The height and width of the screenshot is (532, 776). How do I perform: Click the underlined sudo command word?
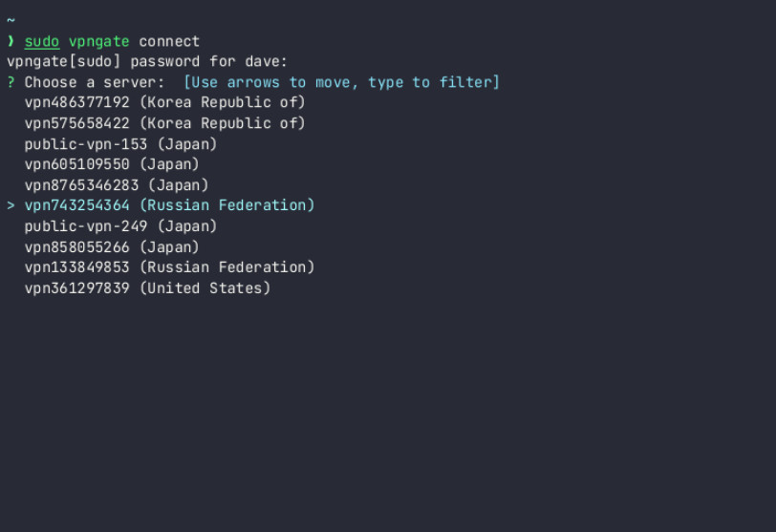point(42,41)
